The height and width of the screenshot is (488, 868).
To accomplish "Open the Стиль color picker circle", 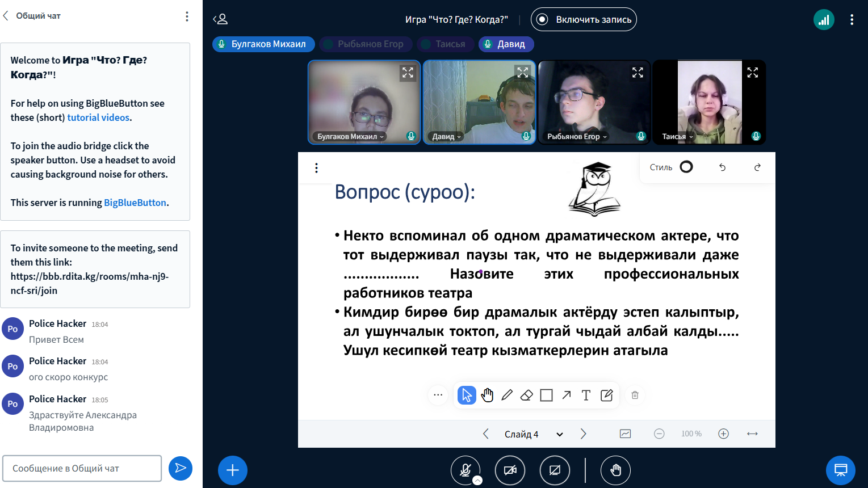I will click(686, 167).
